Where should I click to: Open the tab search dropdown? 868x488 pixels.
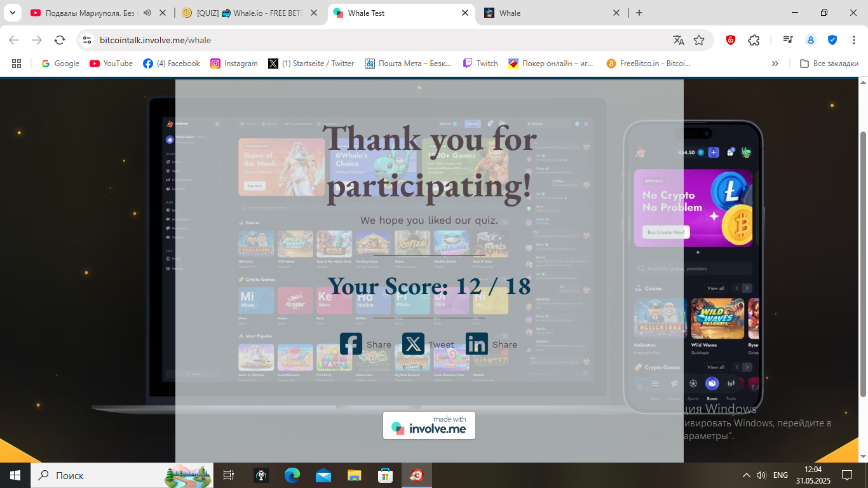tap(12, 13)
